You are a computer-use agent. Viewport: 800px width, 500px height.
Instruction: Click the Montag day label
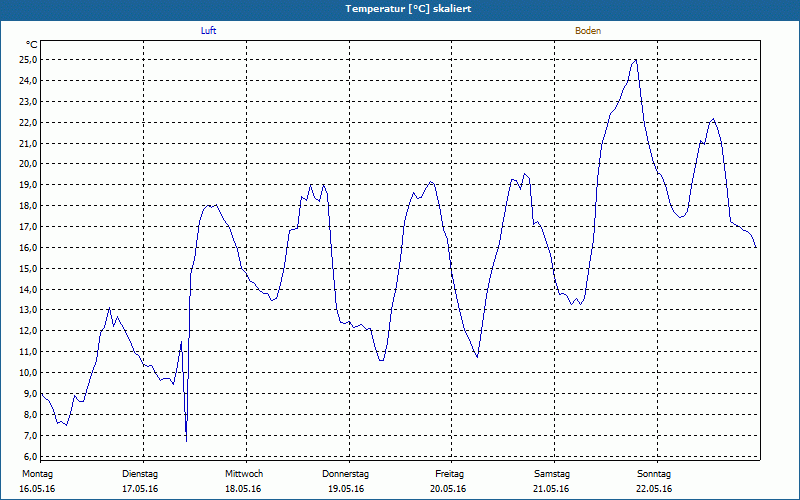coord(37,474)
